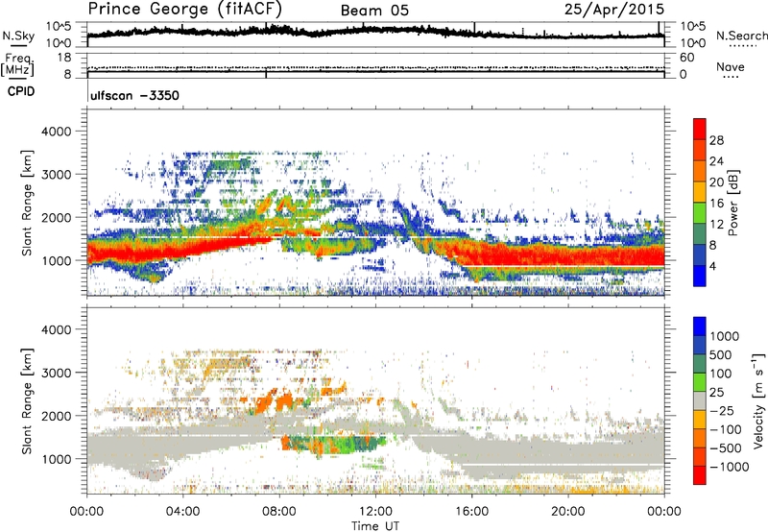This screenshot has height=532, width=768.
Task: Click the '10^5' label left of noise panel
Action: (59, 26)
